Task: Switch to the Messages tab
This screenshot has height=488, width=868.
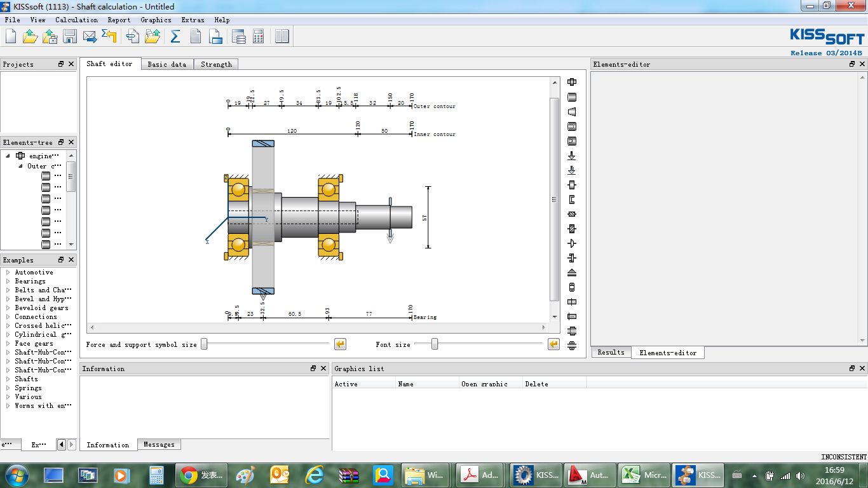Action: click(159, 444)
